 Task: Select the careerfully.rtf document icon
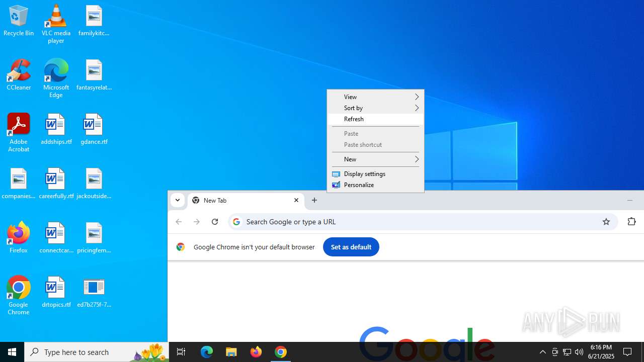click(56, 184)
